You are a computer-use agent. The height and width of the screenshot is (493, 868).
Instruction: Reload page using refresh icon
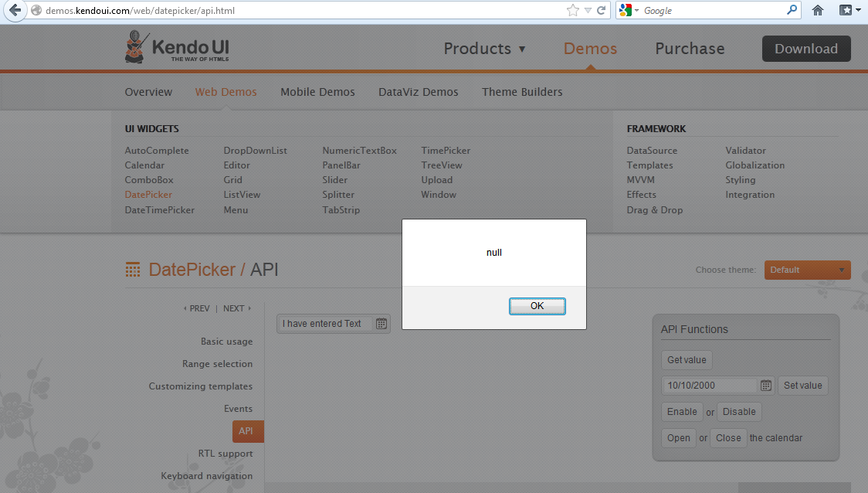601,11
